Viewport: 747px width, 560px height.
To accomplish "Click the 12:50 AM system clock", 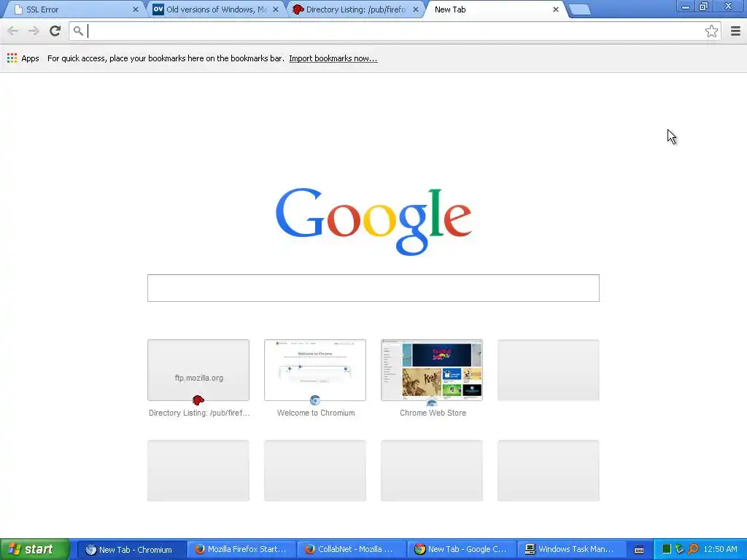I will (x=720, y=549).
